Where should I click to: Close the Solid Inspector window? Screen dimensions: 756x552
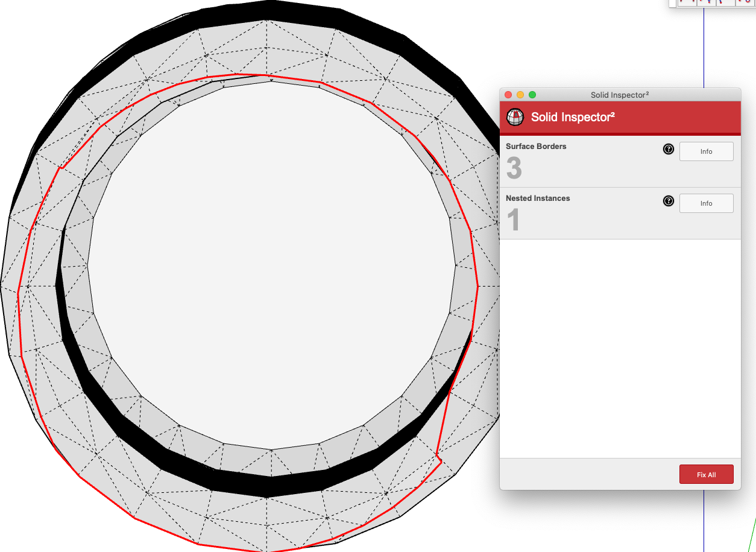click(508, 95)
